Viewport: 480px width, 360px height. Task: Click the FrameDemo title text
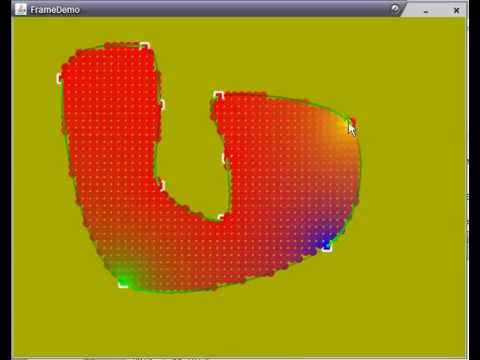pyautogui.click(x=55, y=10)
